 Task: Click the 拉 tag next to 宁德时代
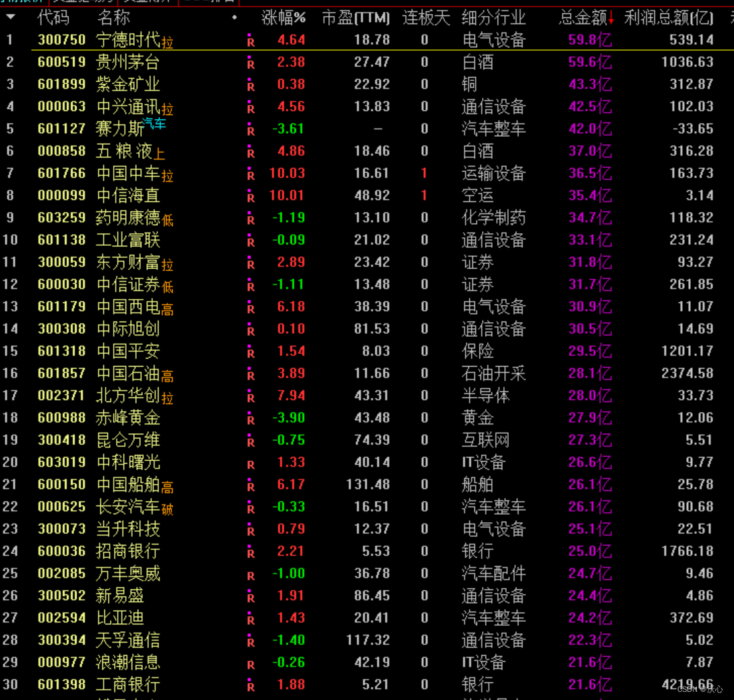(x=167, y=42)
